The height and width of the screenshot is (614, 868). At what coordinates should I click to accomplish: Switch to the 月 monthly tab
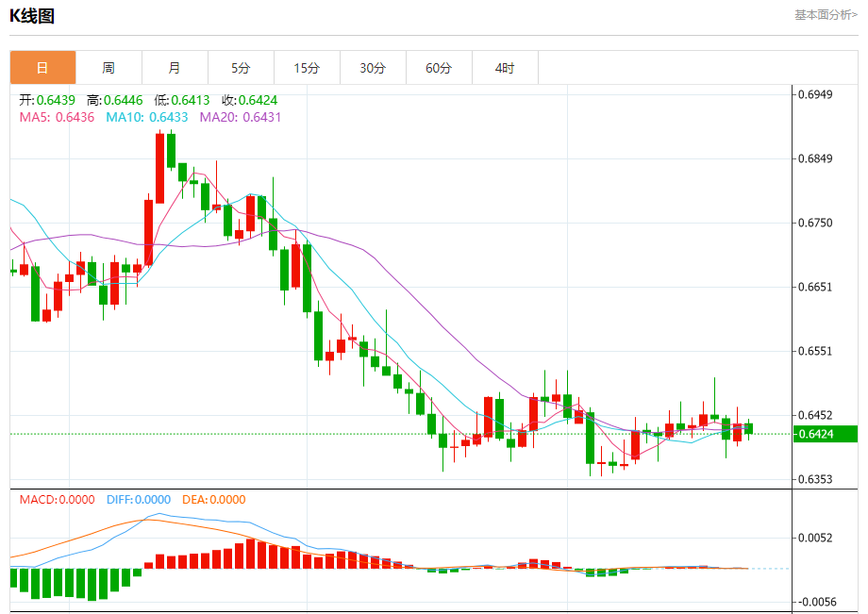pyautogui.click(x=175, y=68)
